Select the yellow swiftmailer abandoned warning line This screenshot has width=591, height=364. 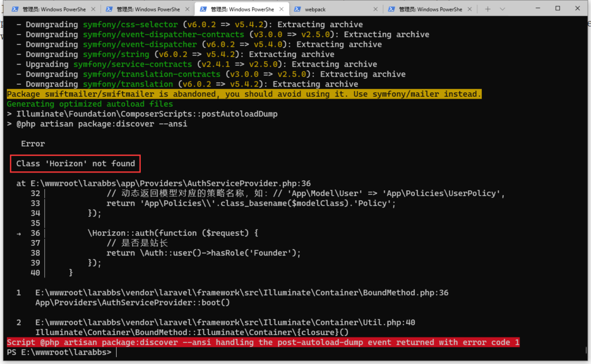coord(242,93)
